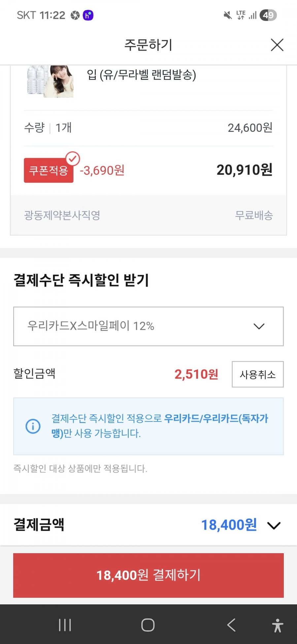297x644 pixels.
Task: Tap the Android back arrow icon
Action: click(231, 625)
